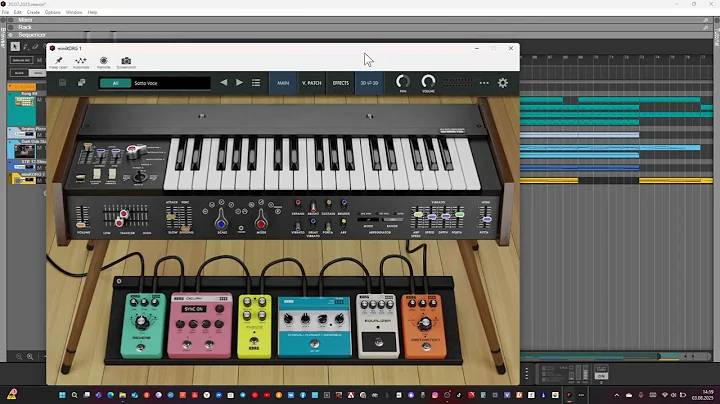Open the File menu
Image resolution: width=720 pixels, height=404 pixels.
click(6, 12)
